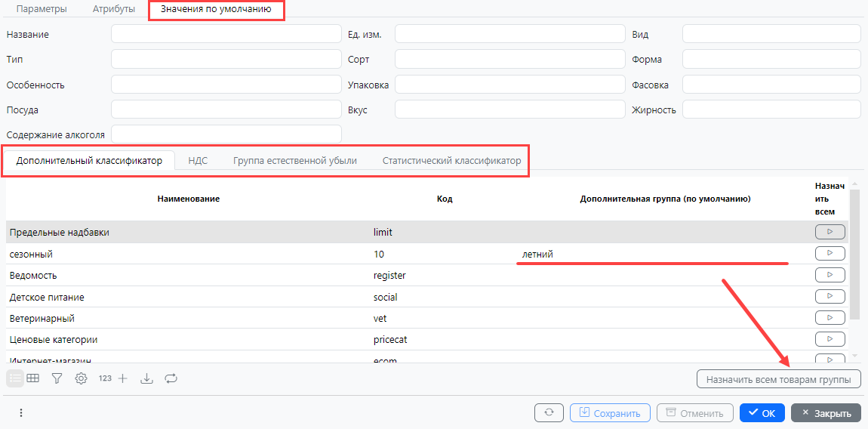This screenshot has height=429, width=868.
Task: Switch to list view in table toolbar
Action: (15, 378)
